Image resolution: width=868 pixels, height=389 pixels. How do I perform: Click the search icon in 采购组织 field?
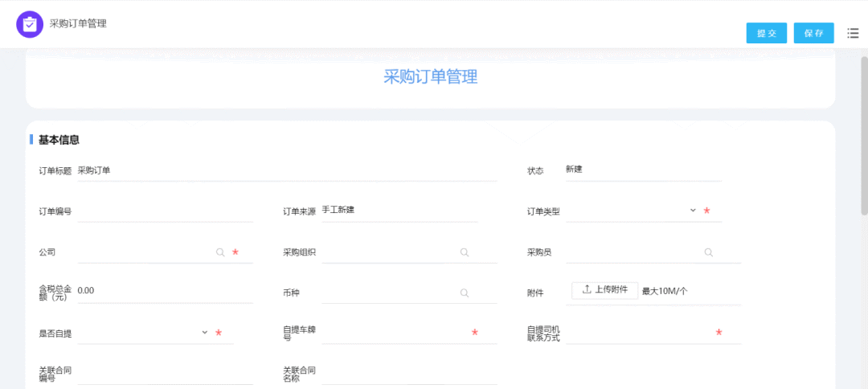tap(465, 252)
